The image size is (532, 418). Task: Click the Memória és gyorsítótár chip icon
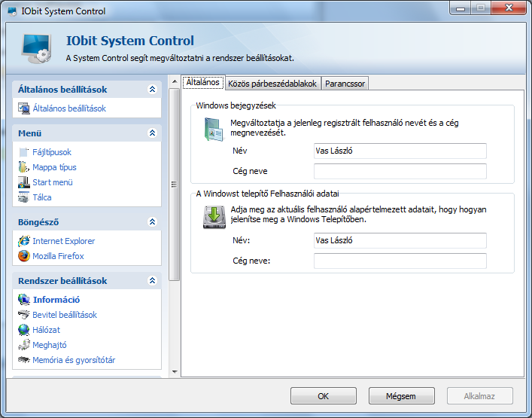point(24,359)
